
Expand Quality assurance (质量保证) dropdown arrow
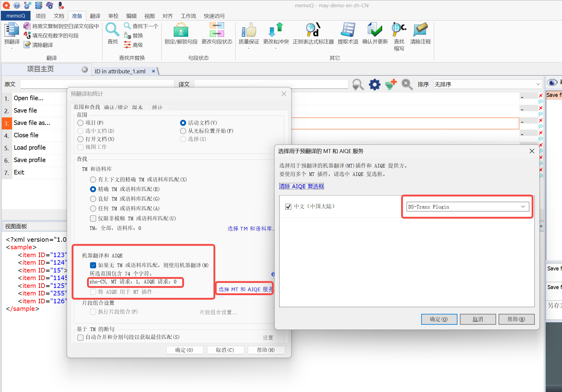tap(249, 48)
